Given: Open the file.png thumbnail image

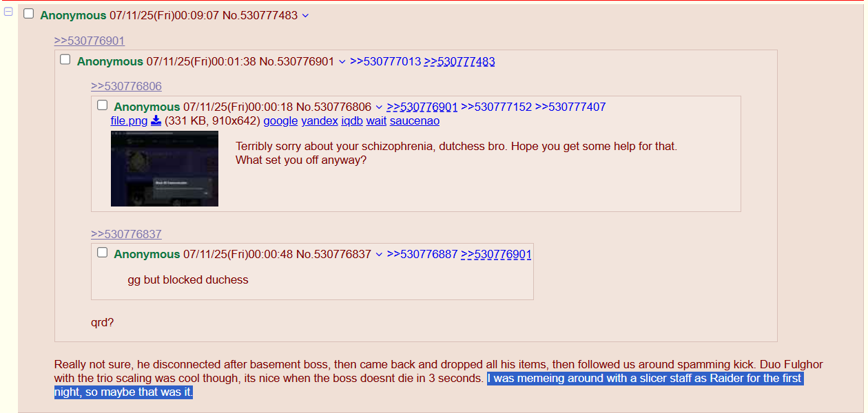Looking at the screenshot, I should (x=165, y=169).
